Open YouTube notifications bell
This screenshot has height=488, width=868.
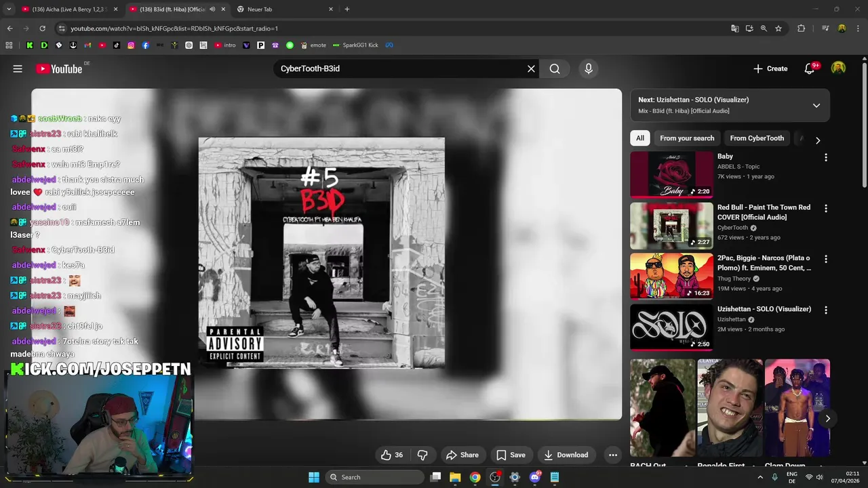(x=810, y=68)
